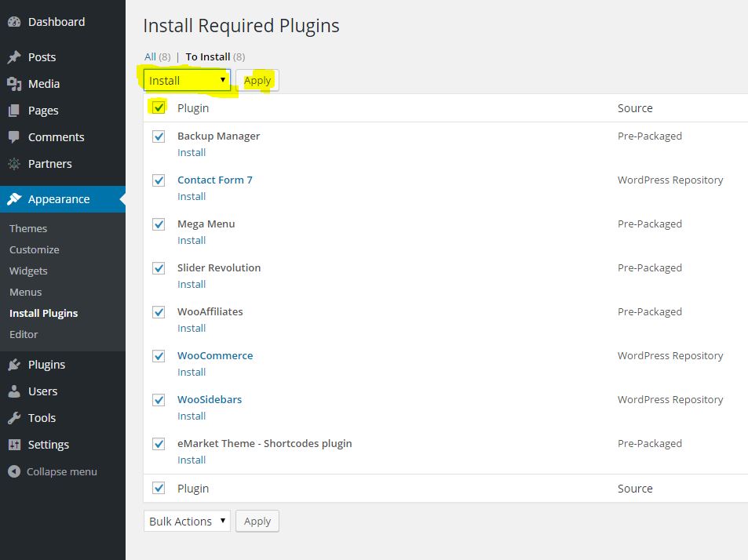Open the Contact Form 7 plugin link
Image resolution: width=748 pixels, height=560 pixels.
(x=215, y=180)
